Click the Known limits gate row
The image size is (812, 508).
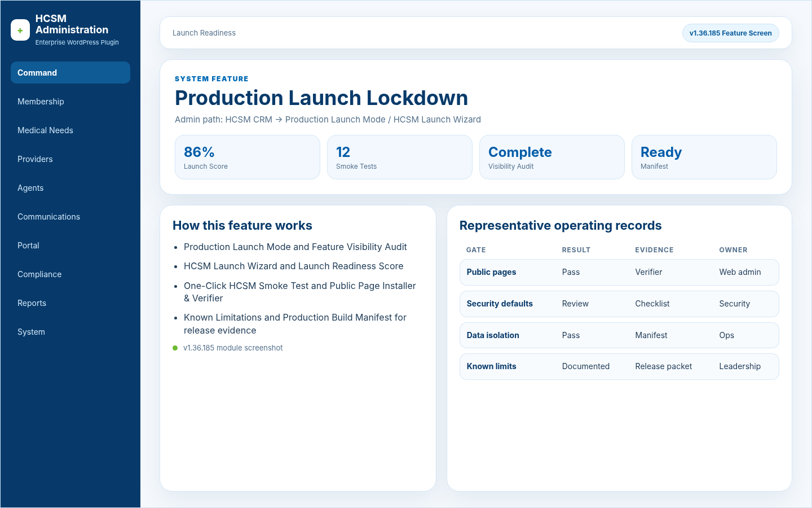619,366
